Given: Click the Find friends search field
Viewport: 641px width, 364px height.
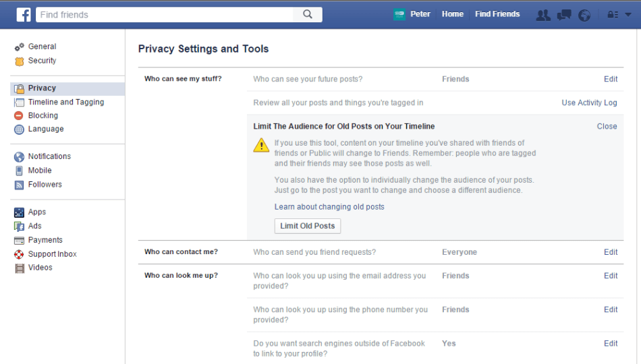Looking at the screenshot, I should pyautogui.click(x=165, y=14).
